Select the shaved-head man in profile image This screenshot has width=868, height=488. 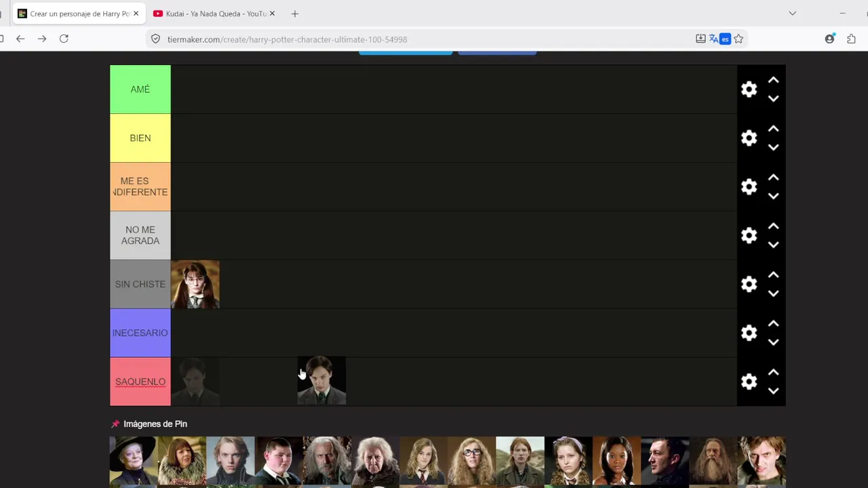[x=665, y=462]
